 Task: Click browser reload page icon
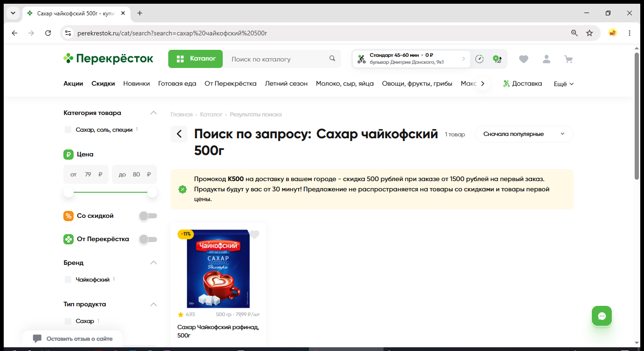48,33
